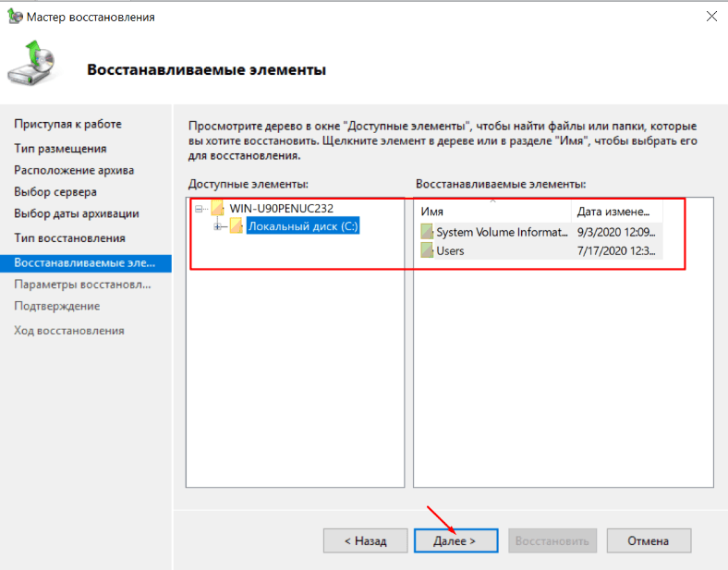
Task: Sort by the Имя column header
Action: [493, 212]
